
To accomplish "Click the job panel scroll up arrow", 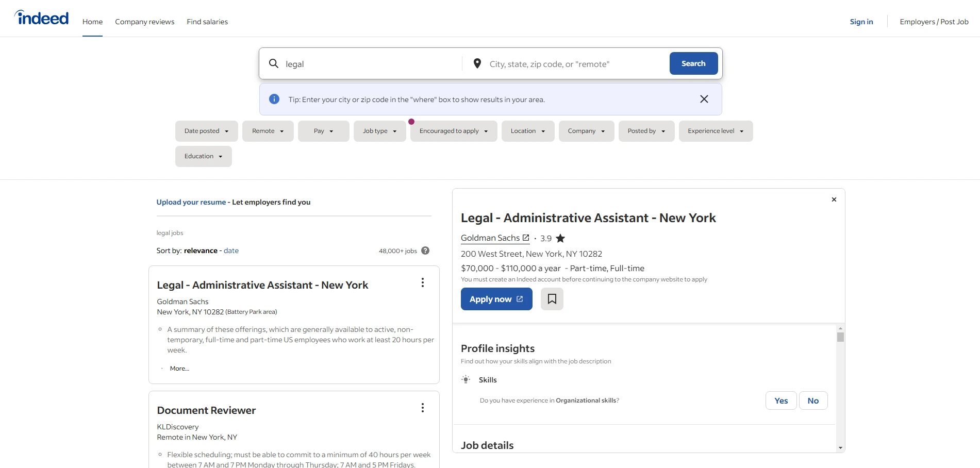I will click(840, 328).
